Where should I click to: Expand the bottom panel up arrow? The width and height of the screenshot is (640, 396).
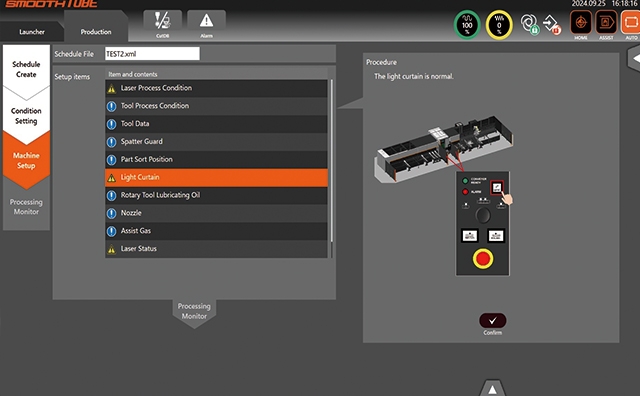493,388
